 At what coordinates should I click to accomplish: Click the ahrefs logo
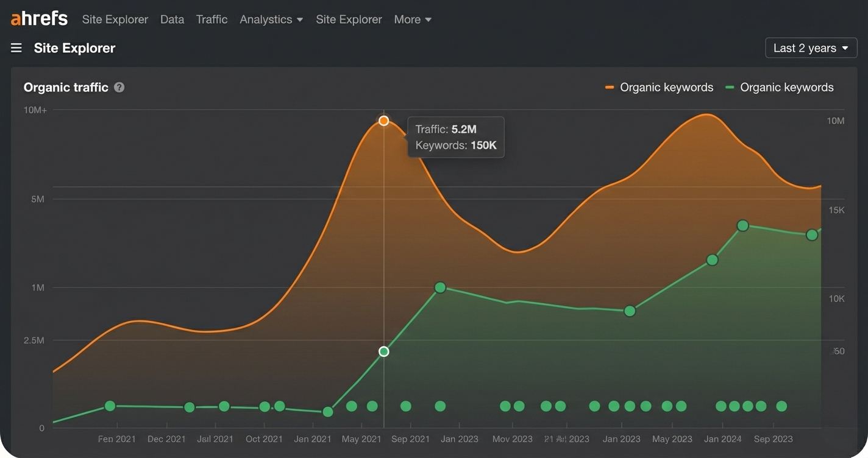[x=38, y=18]
